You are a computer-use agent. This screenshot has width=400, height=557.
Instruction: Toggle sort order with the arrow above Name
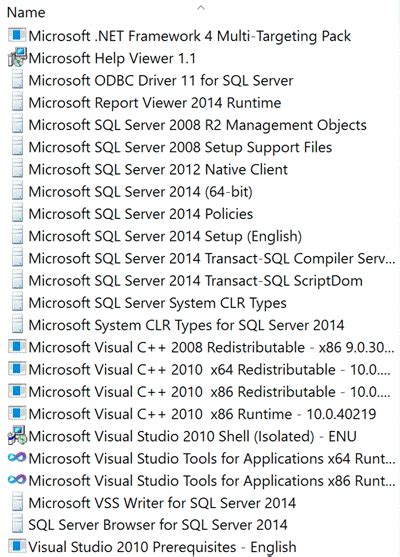(x=201, y=7)
